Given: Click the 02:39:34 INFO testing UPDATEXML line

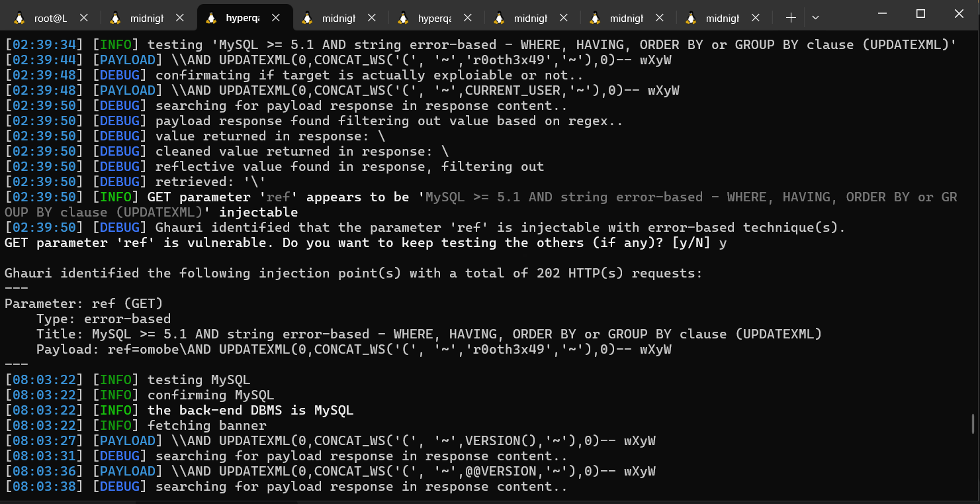Looking at the screenshot, I should tap(480, 45).
